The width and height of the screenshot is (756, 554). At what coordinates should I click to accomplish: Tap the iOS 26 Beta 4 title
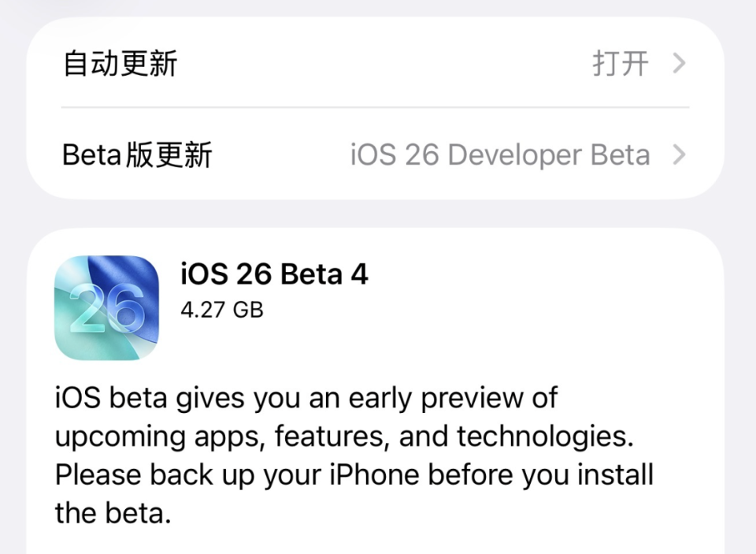274,274
